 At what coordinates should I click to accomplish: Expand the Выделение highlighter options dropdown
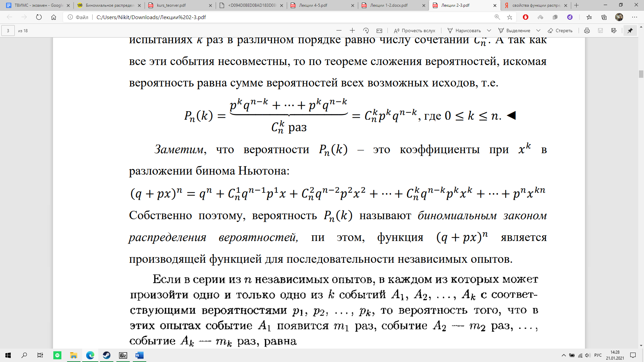[538, 31]
